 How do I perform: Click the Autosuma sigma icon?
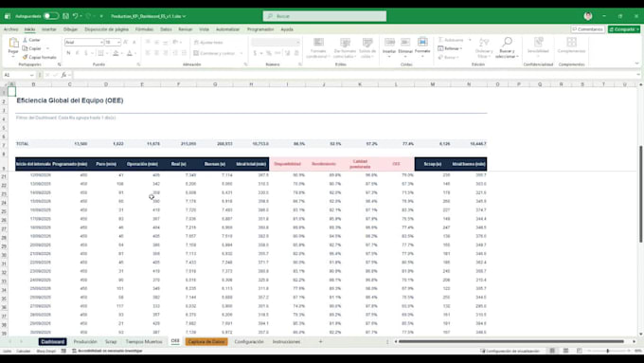click(440, 40)
